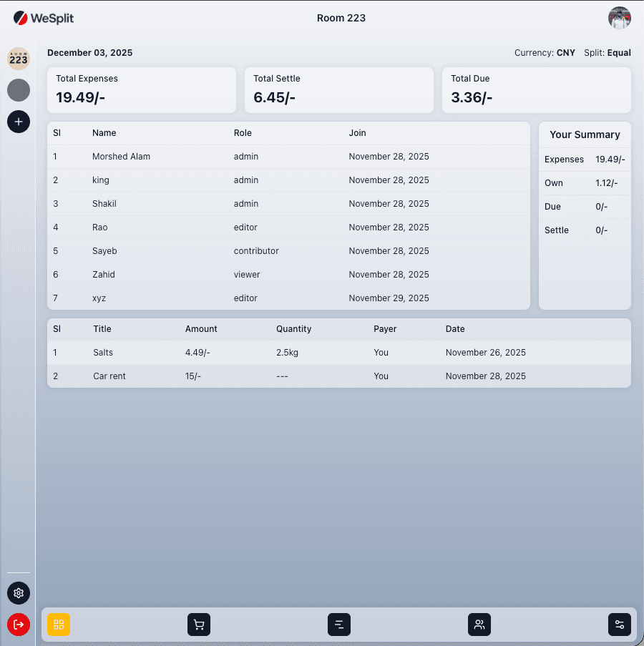Open the yellow dashboard grid tab
The width and height of the screenshot is (644, 646).
(x=59, y=625)
